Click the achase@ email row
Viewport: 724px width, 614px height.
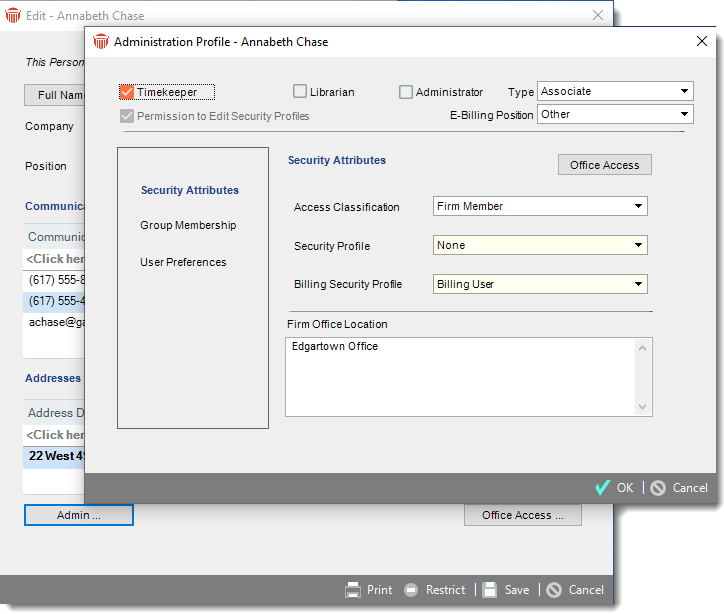coord(54,322)
